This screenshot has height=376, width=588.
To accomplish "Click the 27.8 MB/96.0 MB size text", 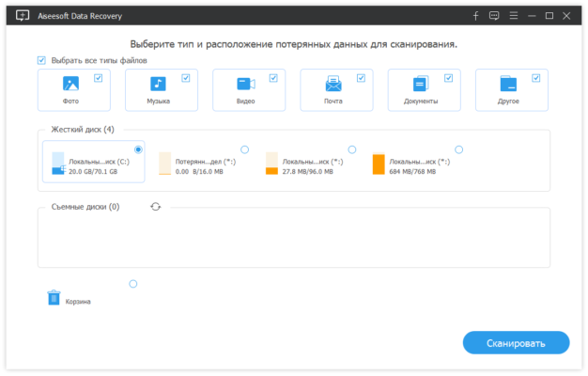I will [x=307, y=171].
